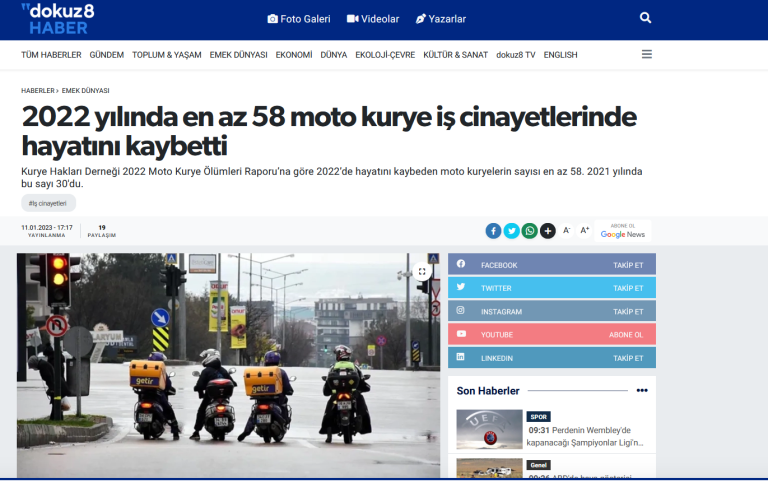The image size is (768, 483).
Task: Click the Facebook logo in sidebar
Action: [x=461, y=264]
